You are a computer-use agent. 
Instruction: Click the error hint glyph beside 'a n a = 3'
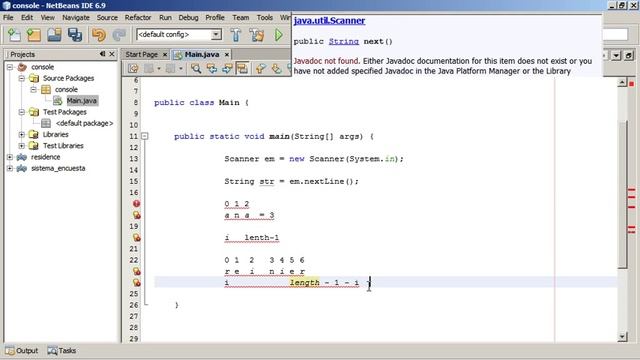pos(136,215)
